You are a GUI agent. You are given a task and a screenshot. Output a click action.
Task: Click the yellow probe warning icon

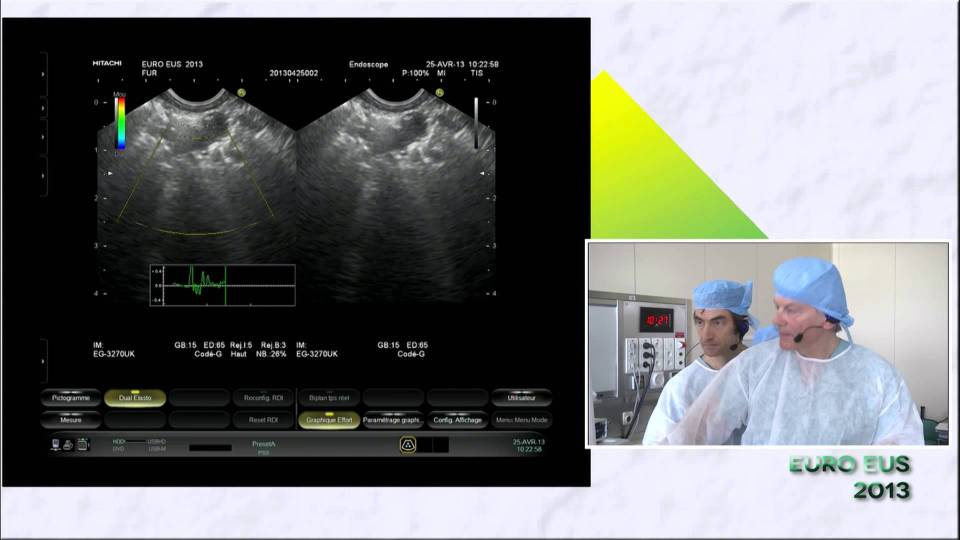point(408,445)
